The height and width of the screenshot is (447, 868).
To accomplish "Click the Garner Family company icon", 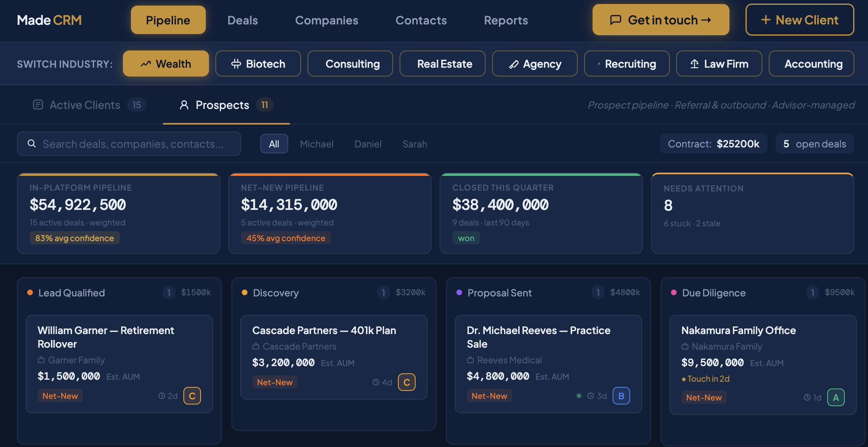I will (x=41, y=360).
